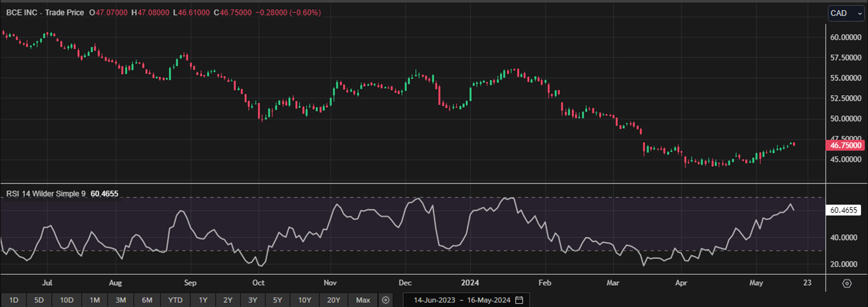Click the 50.00000 price axis label
This screenshot has height=307, width=868.
(x=845, y=119)
